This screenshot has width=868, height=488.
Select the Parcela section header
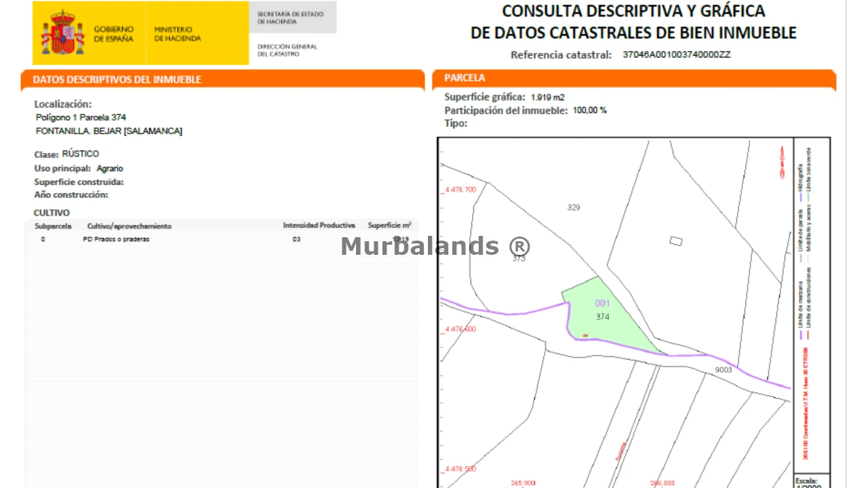[465, 78]
